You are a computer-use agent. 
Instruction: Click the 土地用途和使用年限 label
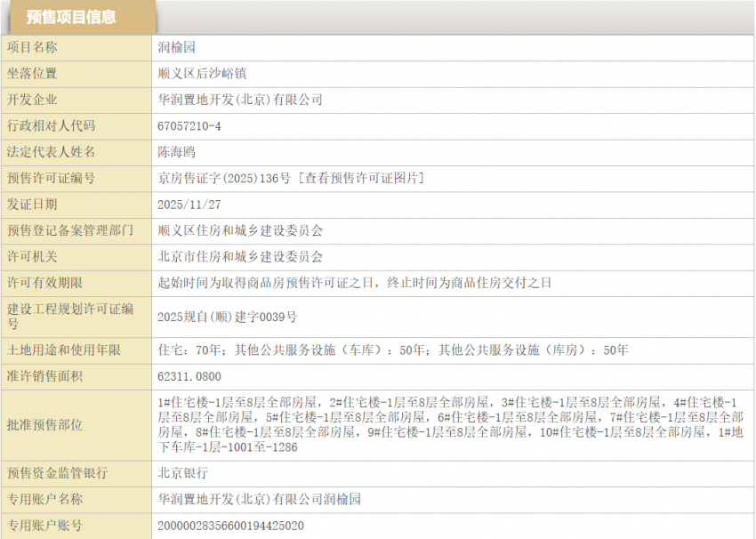pos(64,350)
